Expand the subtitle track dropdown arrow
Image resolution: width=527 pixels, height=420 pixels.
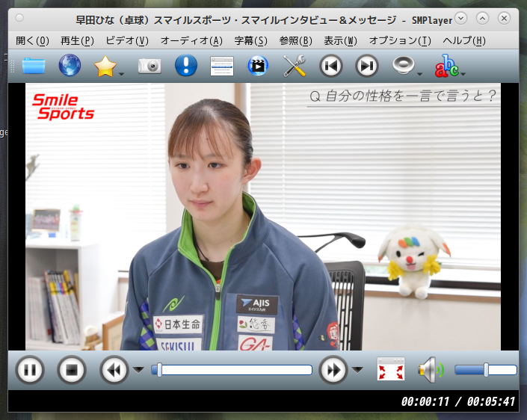pos(463,74)
